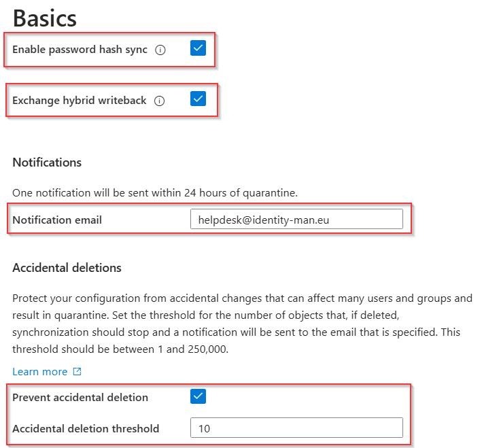Disable the Enable password hash sync checkbox
Screen dimensions: 482x448
(x=198, y=48)
